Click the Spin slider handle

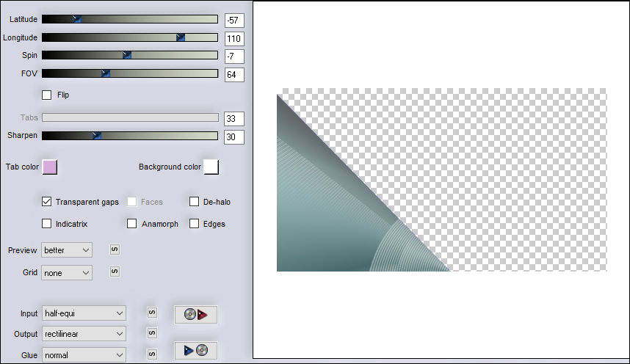[x=127, y=55]
